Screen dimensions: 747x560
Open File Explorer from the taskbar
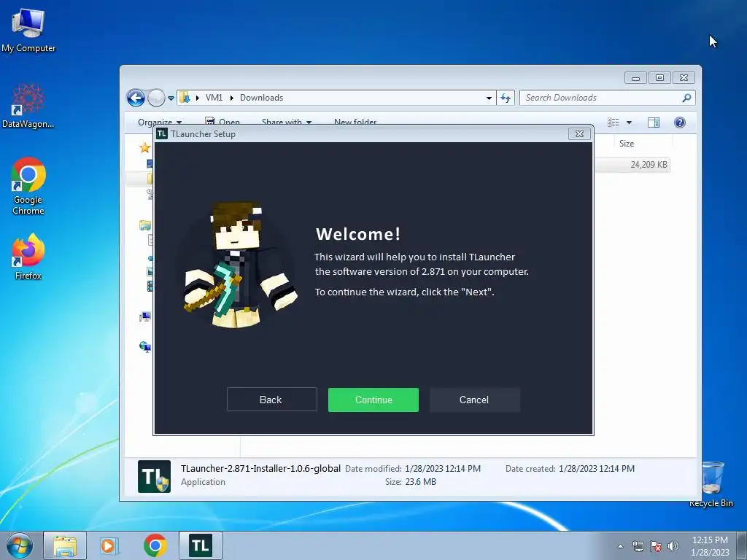(65, 545)
